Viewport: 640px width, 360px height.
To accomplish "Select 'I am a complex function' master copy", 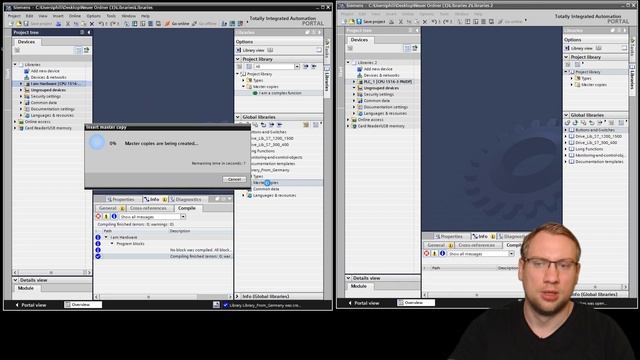I will 280,93.
